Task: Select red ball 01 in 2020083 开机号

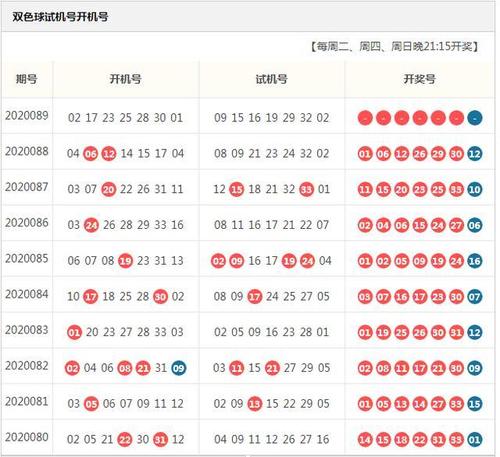Action: pyautogui.click(x=74, y=332)
